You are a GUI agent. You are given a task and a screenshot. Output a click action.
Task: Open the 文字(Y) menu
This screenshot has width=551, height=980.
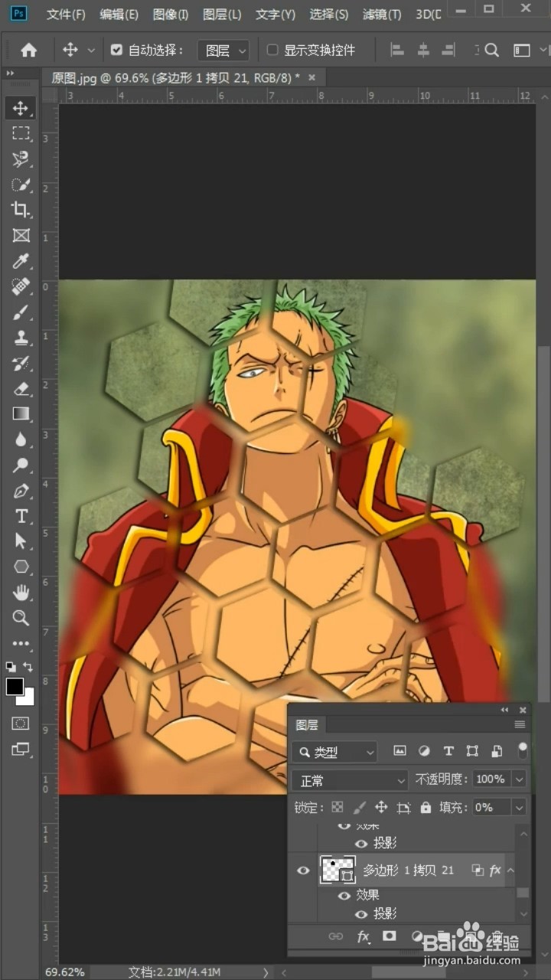point(275,15)
